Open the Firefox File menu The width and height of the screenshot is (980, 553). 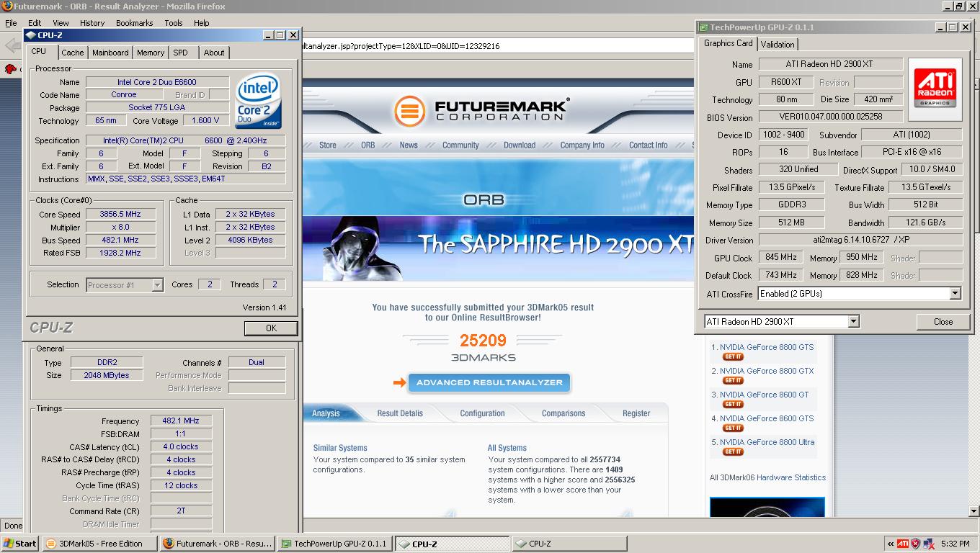pos(12,23)
